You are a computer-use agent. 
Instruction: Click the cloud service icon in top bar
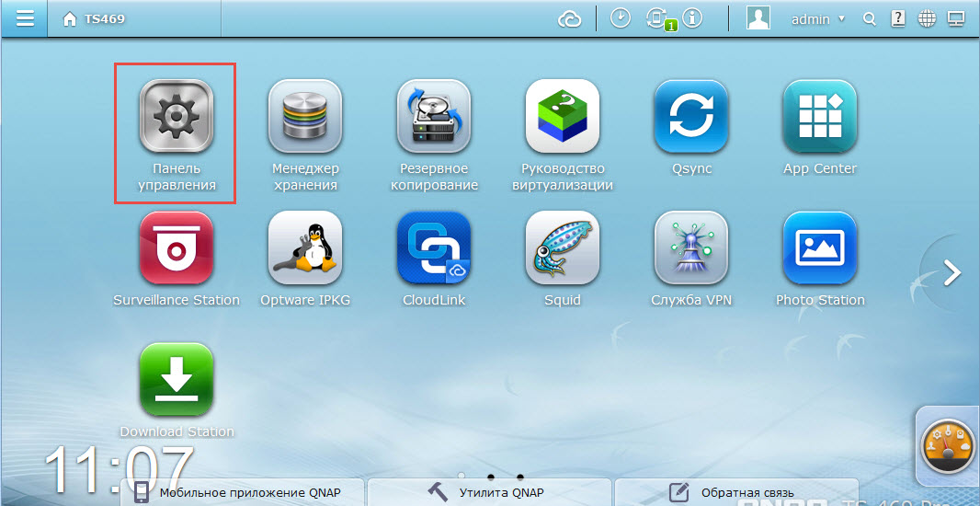click(569, 19)
